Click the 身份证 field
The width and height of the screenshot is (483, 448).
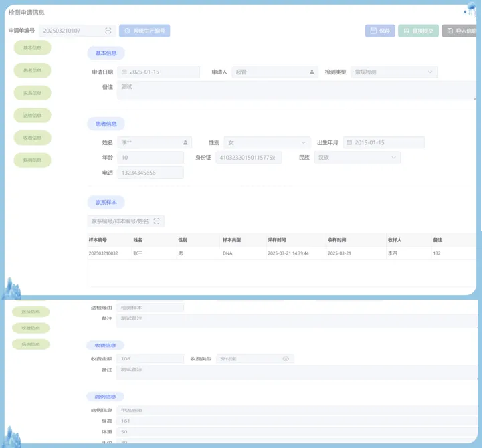point(249,158)
